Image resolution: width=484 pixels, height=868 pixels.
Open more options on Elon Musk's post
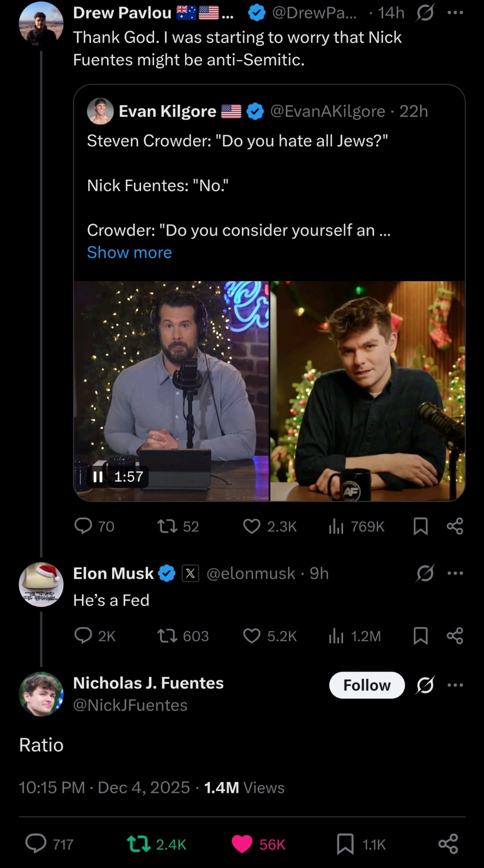click(455, 573)
